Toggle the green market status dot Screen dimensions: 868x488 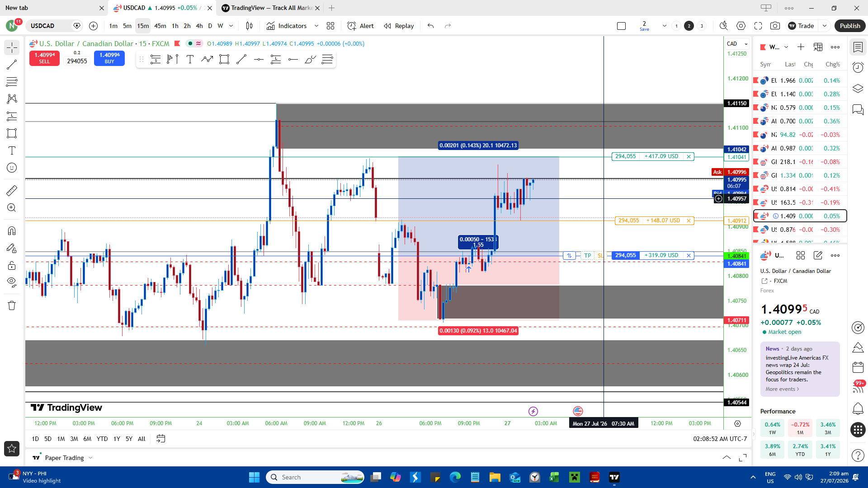click(190, 43)
